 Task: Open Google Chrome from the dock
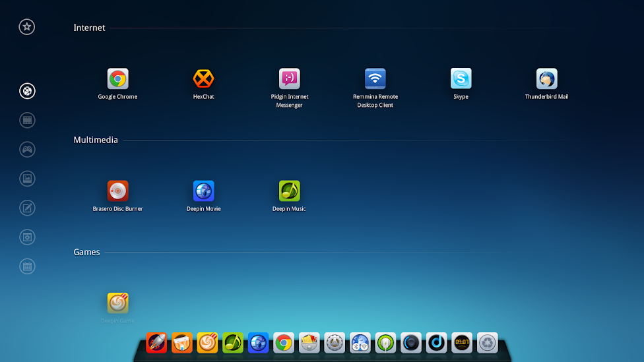click(284, 343)
